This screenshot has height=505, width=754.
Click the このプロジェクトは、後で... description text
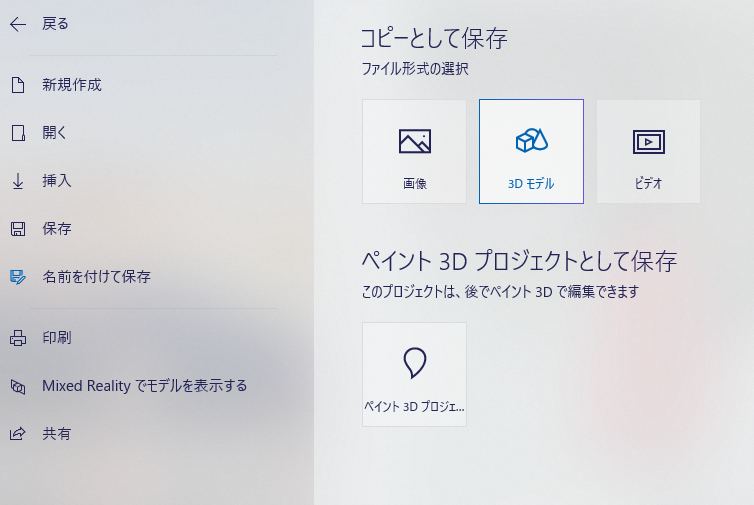(x=501, y=291)
